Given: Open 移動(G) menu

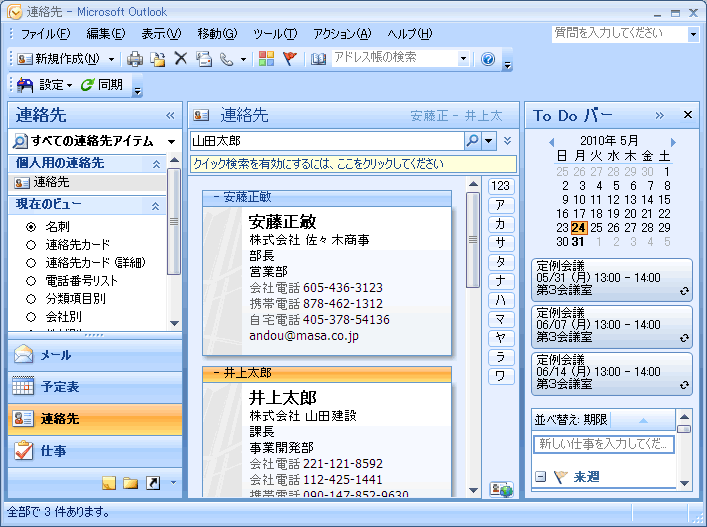Looking at the screenshot, I should click(217, 34).
